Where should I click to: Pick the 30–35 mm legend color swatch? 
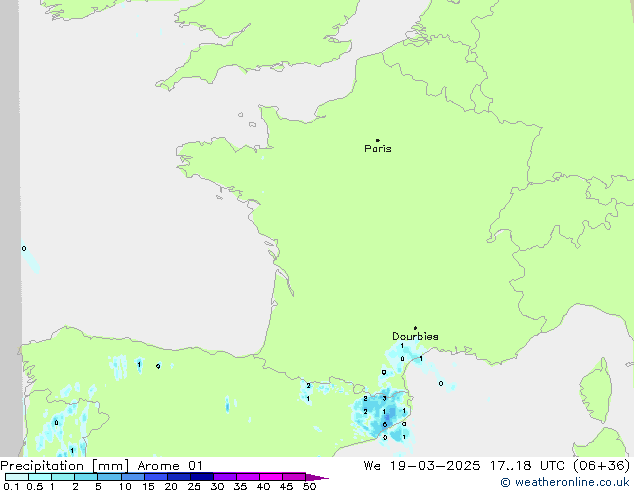pos(224,477)
